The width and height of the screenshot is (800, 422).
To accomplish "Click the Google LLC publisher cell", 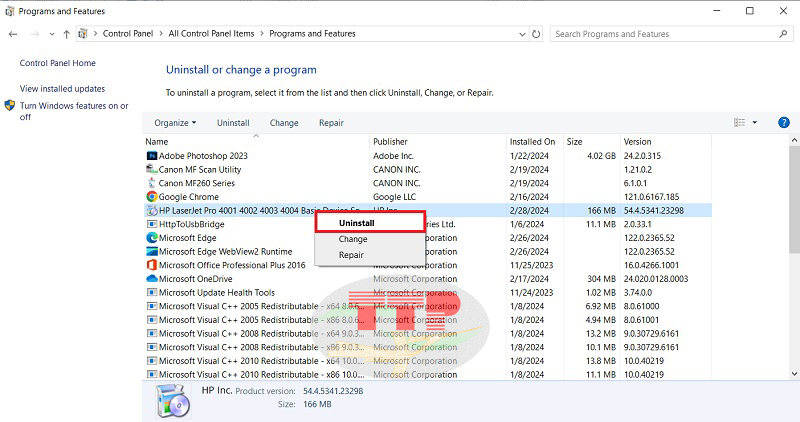I will coord(394,196).
